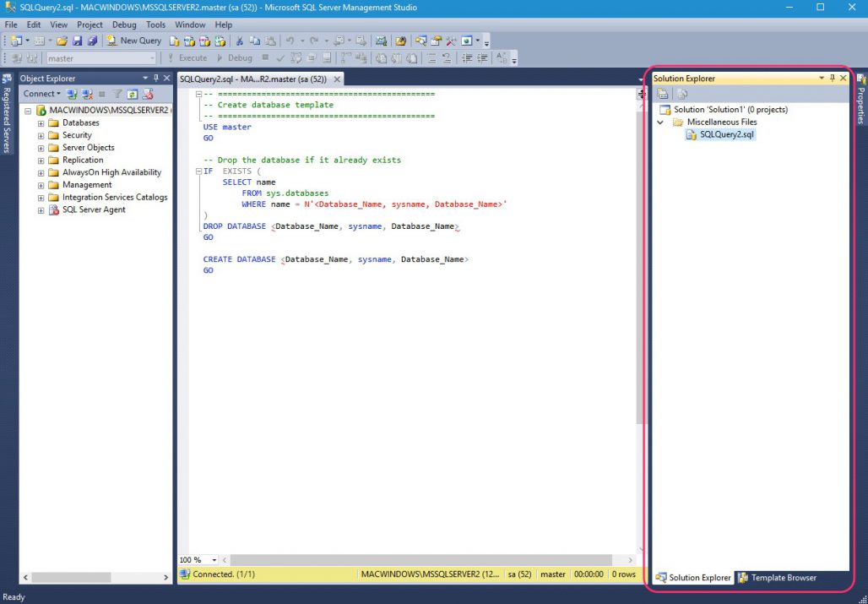Open the Properties side tab
The width and height of the screenshot is (868, 604).
tap(860, 100)
